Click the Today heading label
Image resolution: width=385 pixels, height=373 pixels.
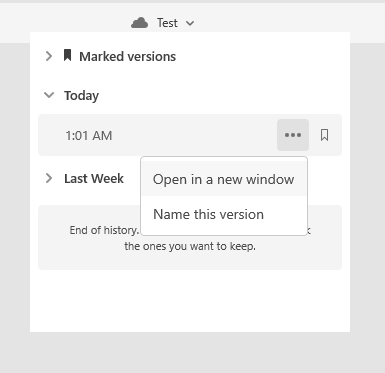(81, 96)
